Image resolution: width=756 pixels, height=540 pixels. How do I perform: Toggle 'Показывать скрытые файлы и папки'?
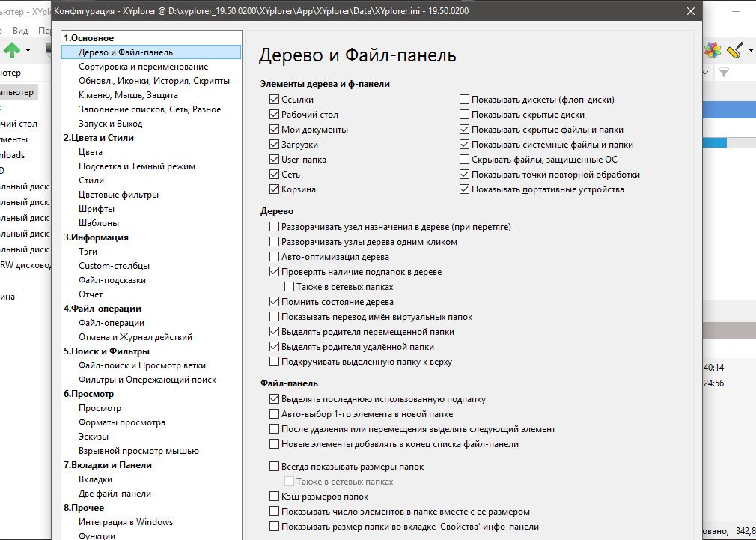tap(464, 130)
